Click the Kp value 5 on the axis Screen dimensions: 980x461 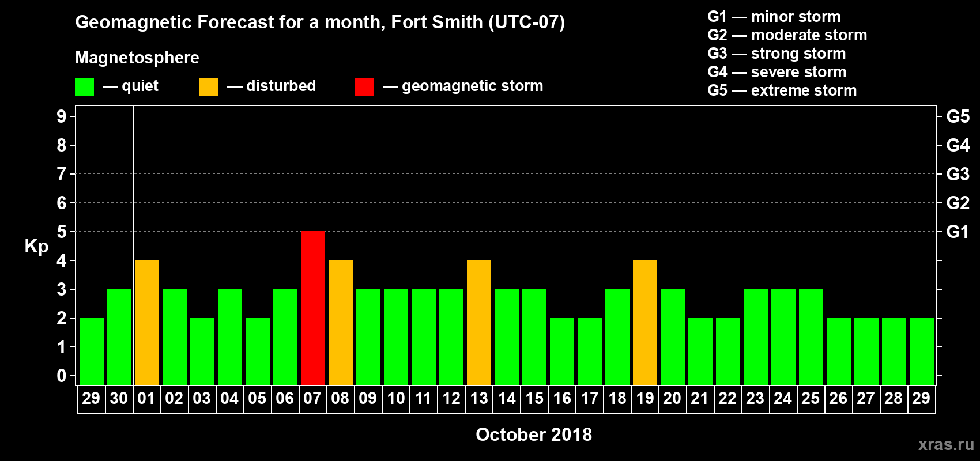point(62,232)
